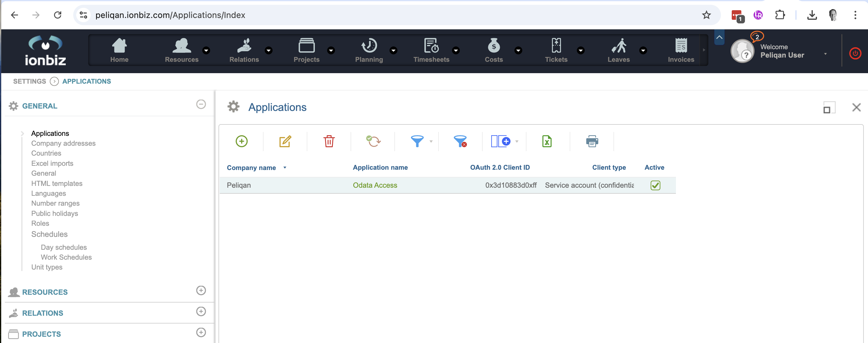Click the ionbiz logo
Viewport: 868px width, 343px height.
(x=46, y=50)
